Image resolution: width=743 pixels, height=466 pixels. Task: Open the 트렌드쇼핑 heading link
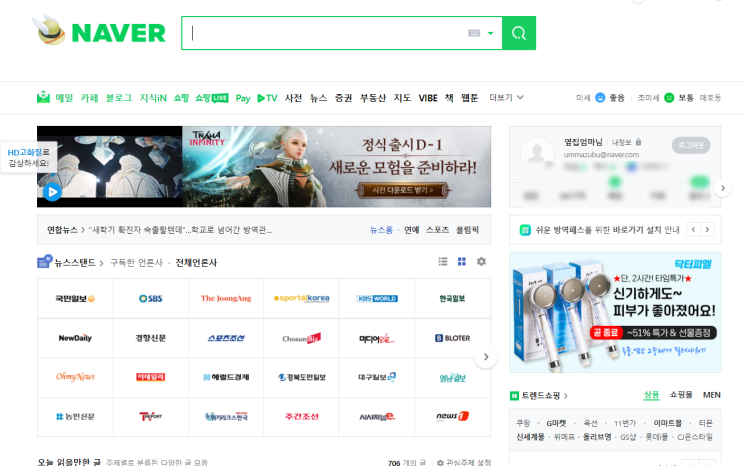pos(539,395)
